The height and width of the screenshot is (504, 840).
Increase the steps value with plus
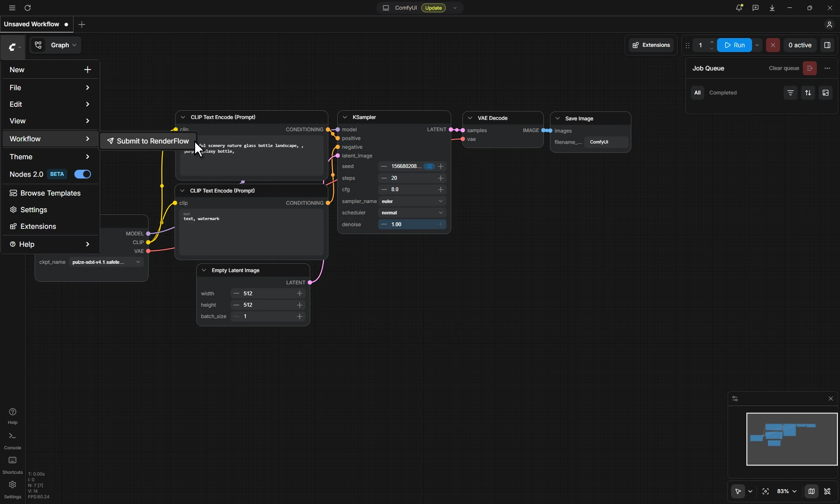click(x=441, y=178)
